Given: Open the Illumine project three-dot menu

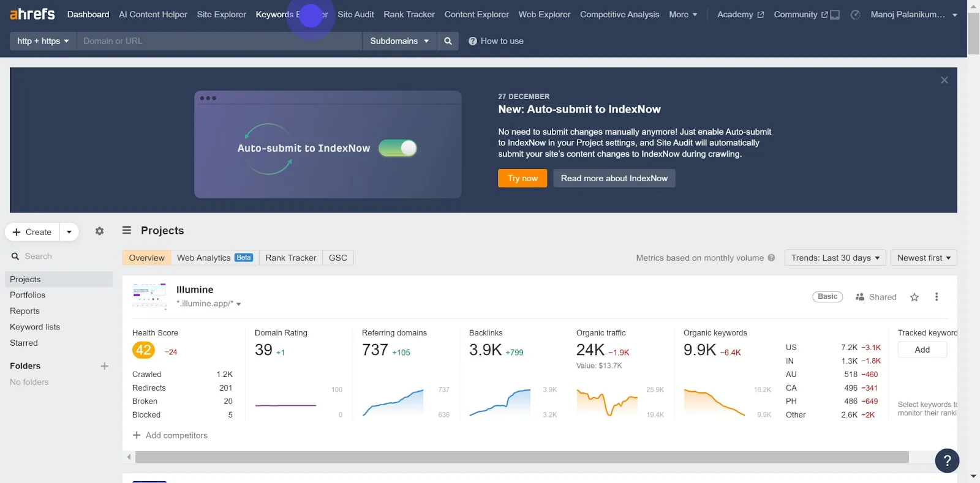Looking at the screenshot, I should pos(936,297).
